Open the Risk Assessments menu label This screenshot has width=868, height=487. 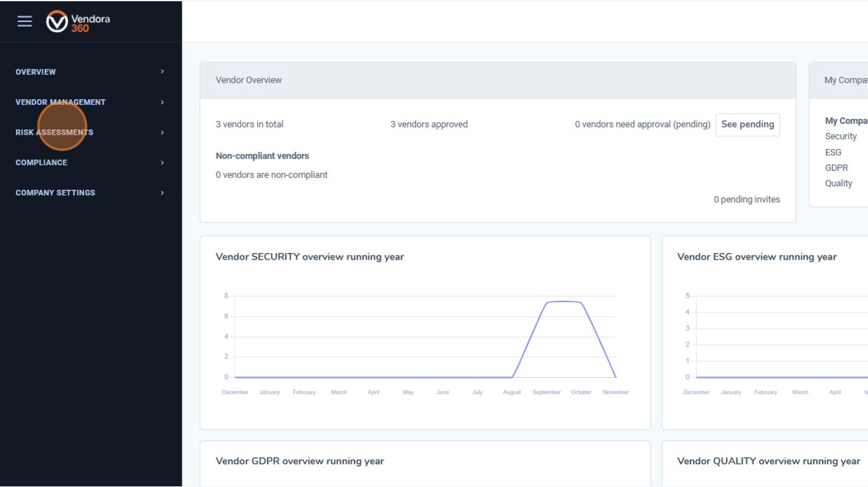tap(54, 132)
